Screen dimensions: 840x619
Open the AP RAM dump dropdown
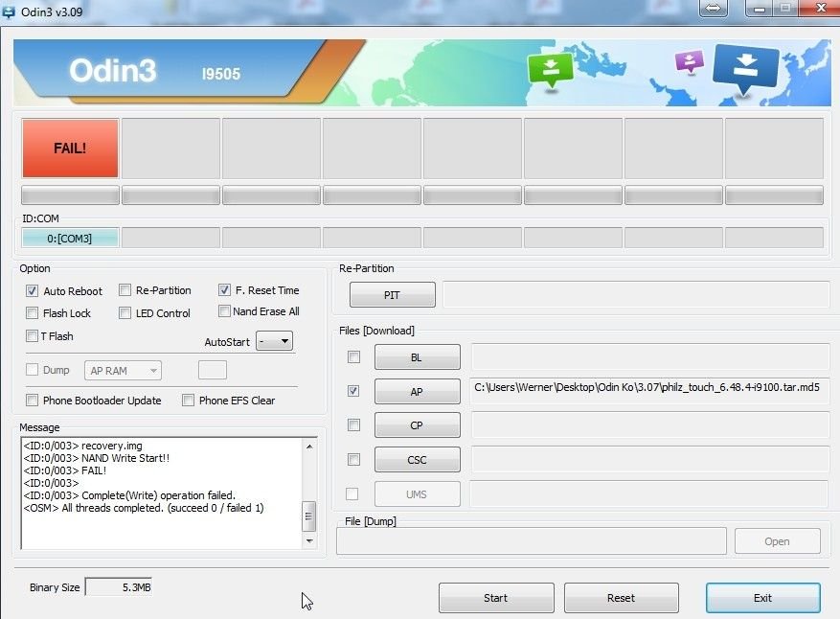click(x=123, y=370)
